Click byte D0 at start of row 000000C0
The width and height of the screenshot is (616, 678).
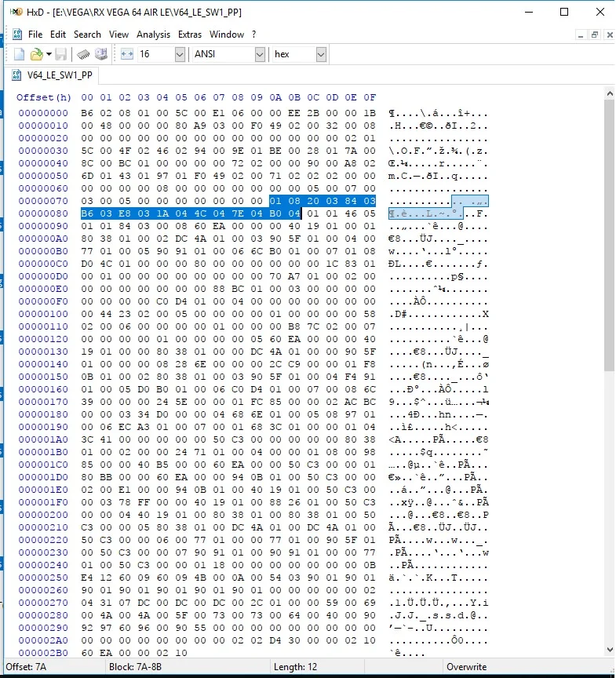tap(87, 264)
